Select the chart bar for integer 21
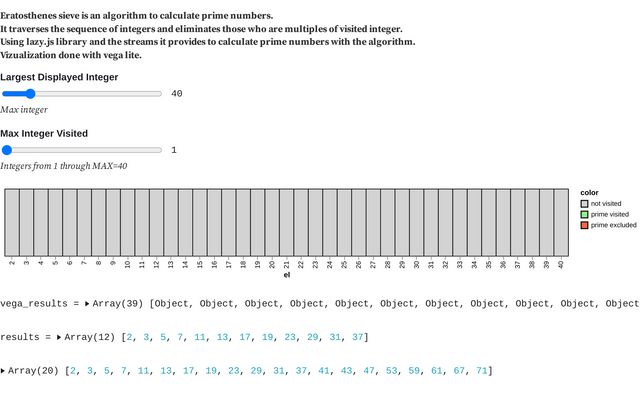The width and height of the screenshot is (640, 400). point(286,222)
